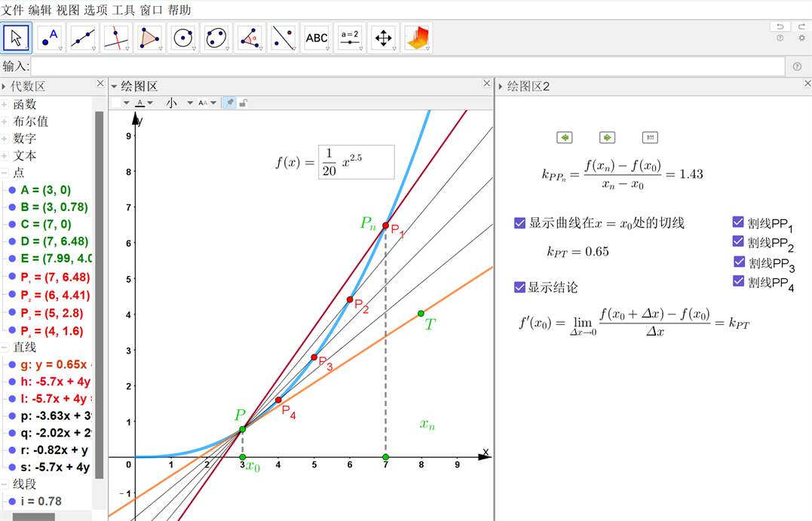Select the Circle with center tool
The image size is (812, 521).
[x=183, y=38]
